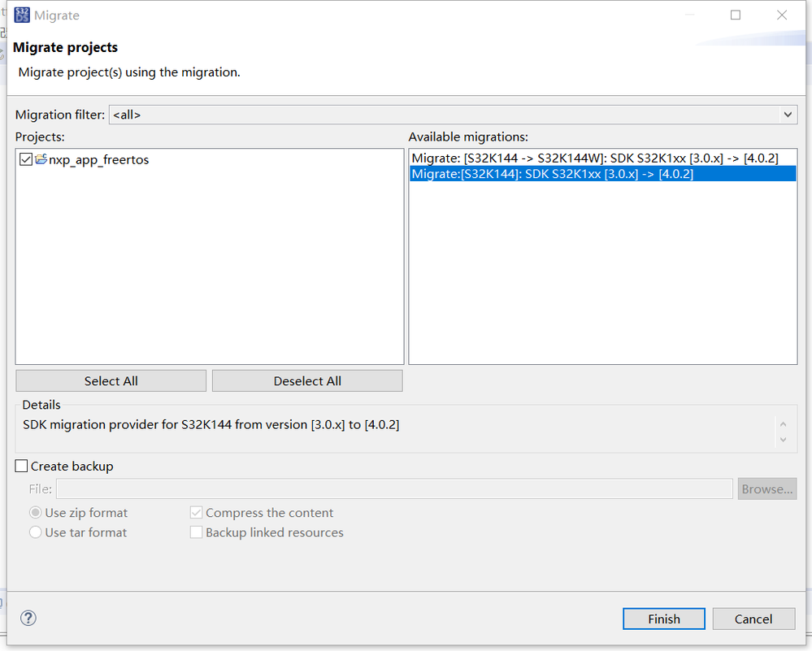Screen dimensions: 812x651
Task: Select the highlighted S32K144 SDK migration entry
Action: [x=601, y=173]
